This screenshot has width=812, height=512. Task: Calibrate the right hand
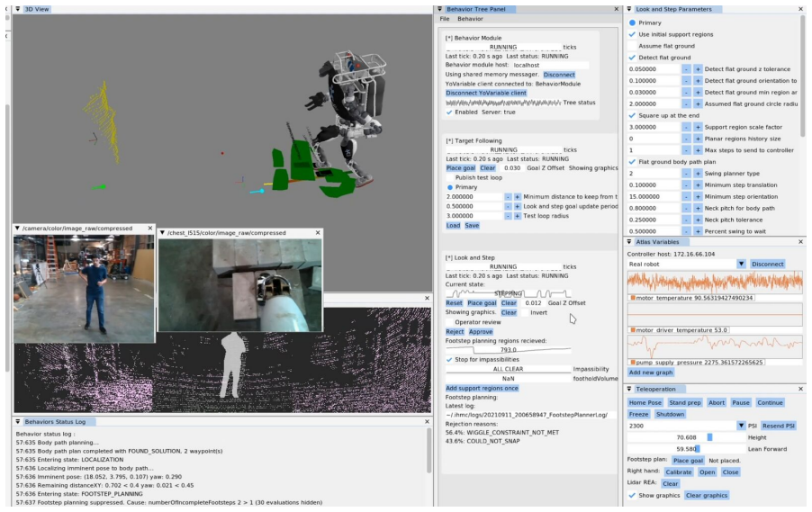[x=679, y=472]
